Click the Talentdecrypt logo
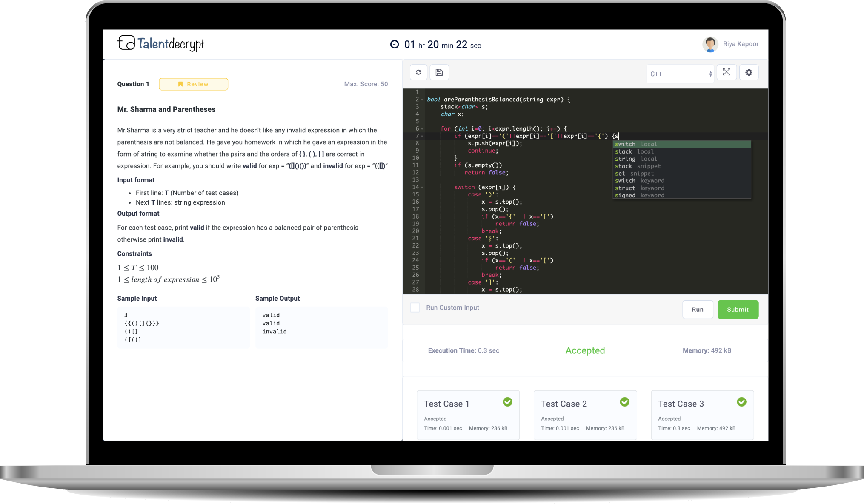This screenshot has width=864, height=504. (161, 43)
